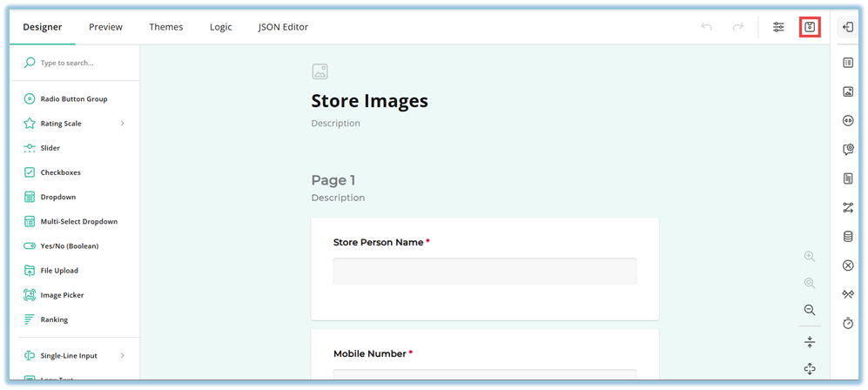Click the Store Images survey title
This screenshot has height=390, width=868.
(x=369, y=101)
